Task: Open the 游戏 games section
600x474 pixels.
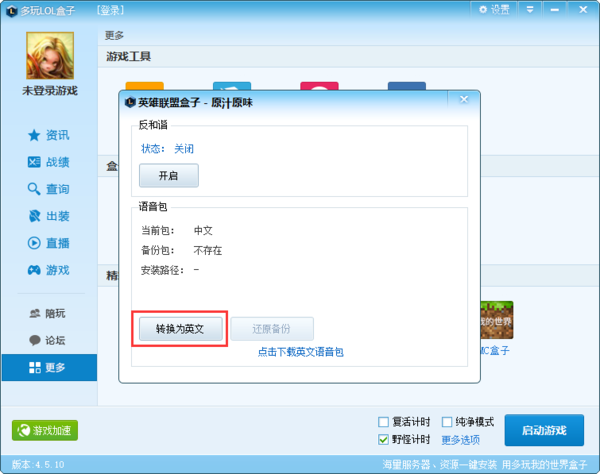Action: point(49,270)
